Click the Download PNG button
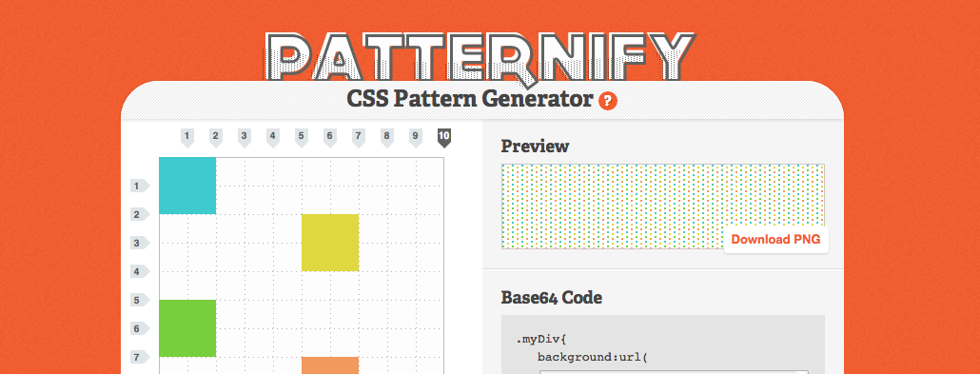 pyautogui.click(x=775, y=240)
